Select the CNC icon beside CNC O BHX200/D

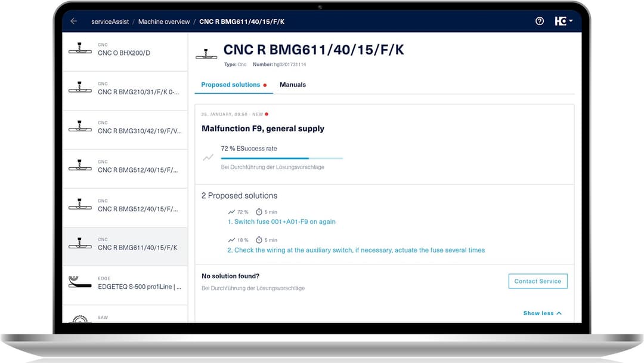coord(80,48)
